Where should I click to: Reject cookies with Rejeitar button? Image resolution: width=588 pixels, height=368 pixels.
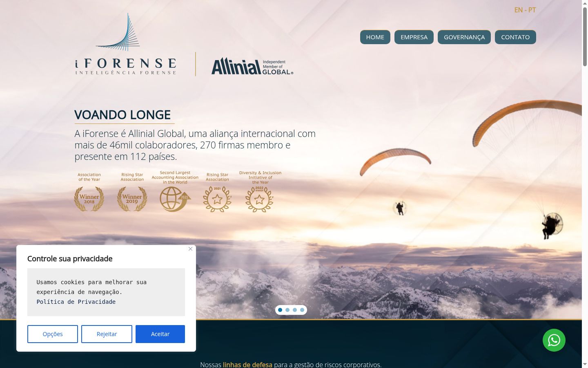(107, 334)
